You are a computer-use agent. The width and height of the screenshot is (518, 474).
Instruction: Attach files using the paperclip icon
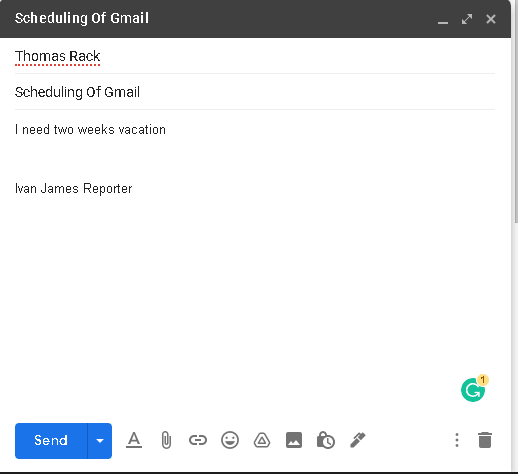tap(166, 440)
